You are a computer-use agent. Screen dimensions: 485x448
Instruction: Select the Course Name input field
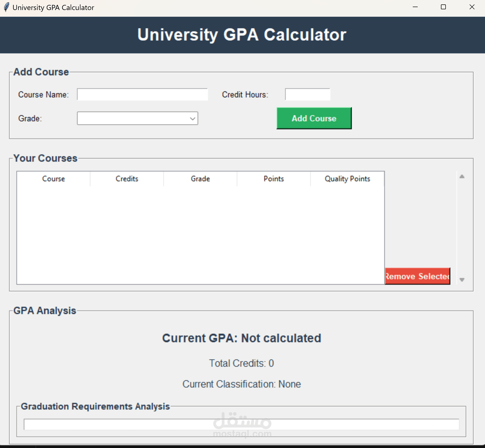pos(142,94)
